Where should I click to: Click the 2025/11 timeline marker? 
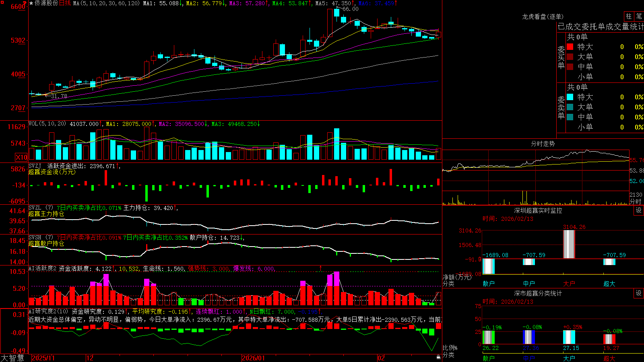coord(43,358)
